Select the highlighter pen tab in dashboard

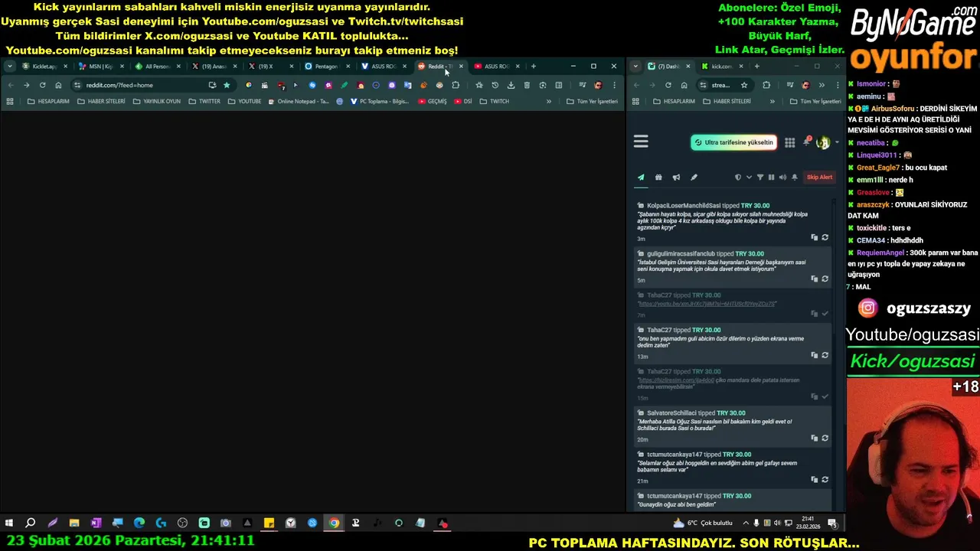click(694, 178)
